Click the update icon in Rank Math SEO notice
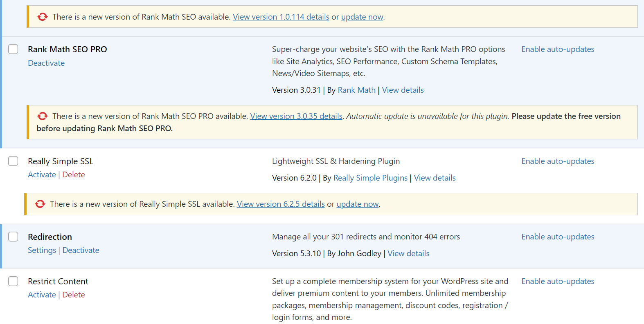Screen dimensions: 644x324 point(43,17)
